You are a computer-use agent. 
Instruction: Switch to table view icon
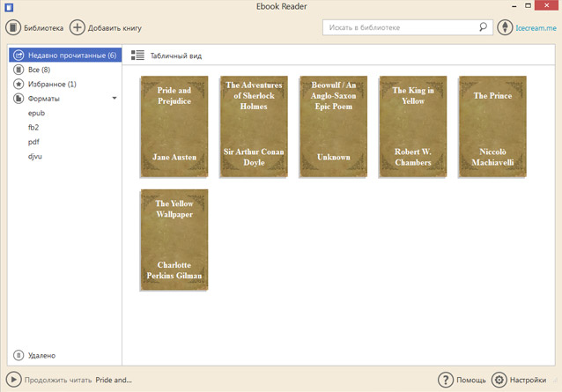click(x=137, y=55)
